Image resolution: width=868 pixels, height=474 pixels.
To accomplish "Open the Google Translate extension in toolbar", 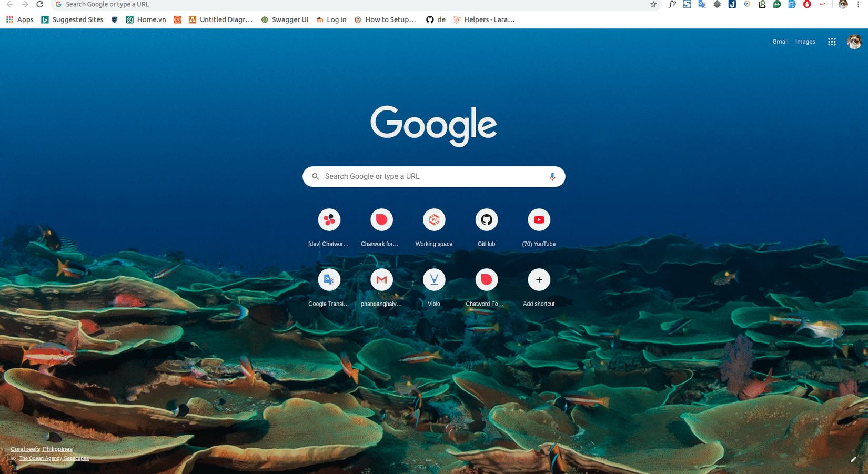I will pos(702,4).
